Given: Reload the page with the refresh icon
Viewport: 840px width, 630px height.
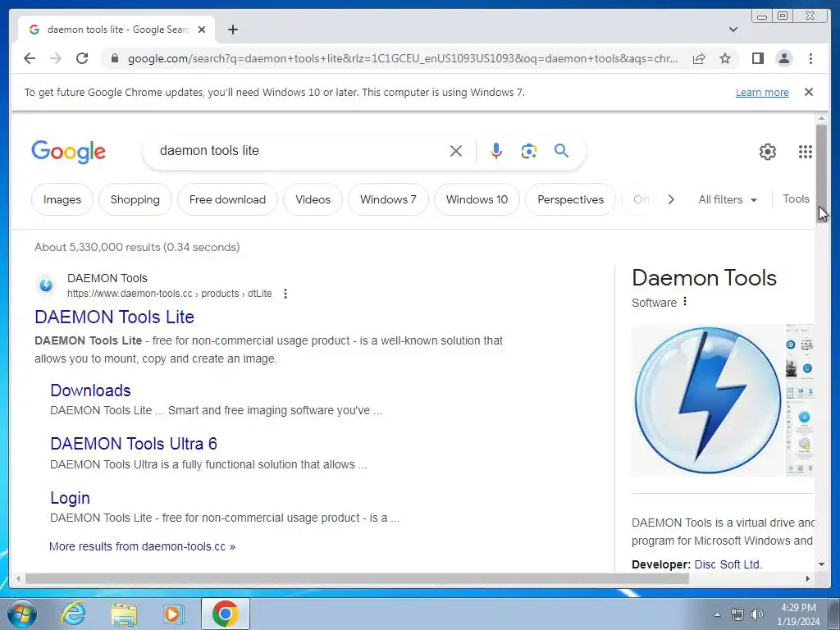Looking at the screenshot, I should click(x=82, y=58).
